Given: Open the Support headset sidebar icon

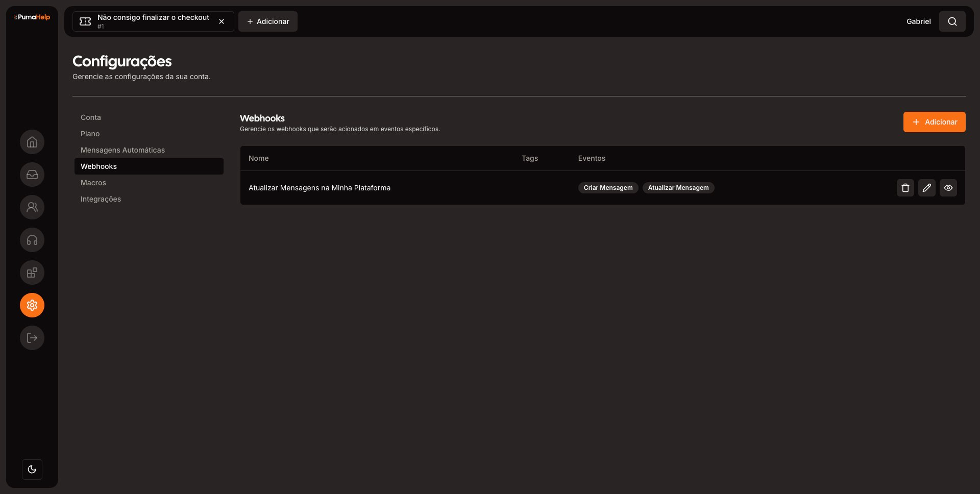Looking at the screenshot, I should coord(32,240).
